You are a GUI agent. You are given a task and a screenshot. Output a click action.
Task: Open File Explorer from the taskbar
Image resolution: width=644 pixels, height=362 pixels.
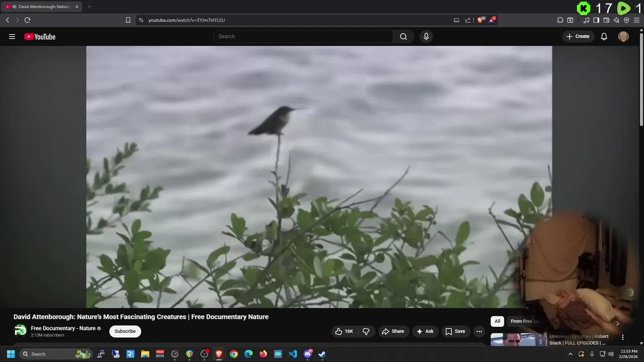(145, 354)
